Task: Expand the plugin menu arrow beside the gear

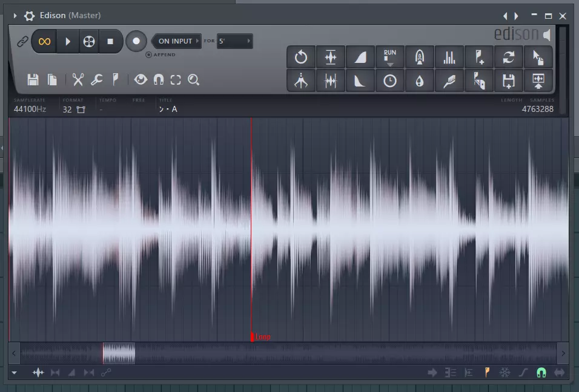Action: [x=15, y=16]
